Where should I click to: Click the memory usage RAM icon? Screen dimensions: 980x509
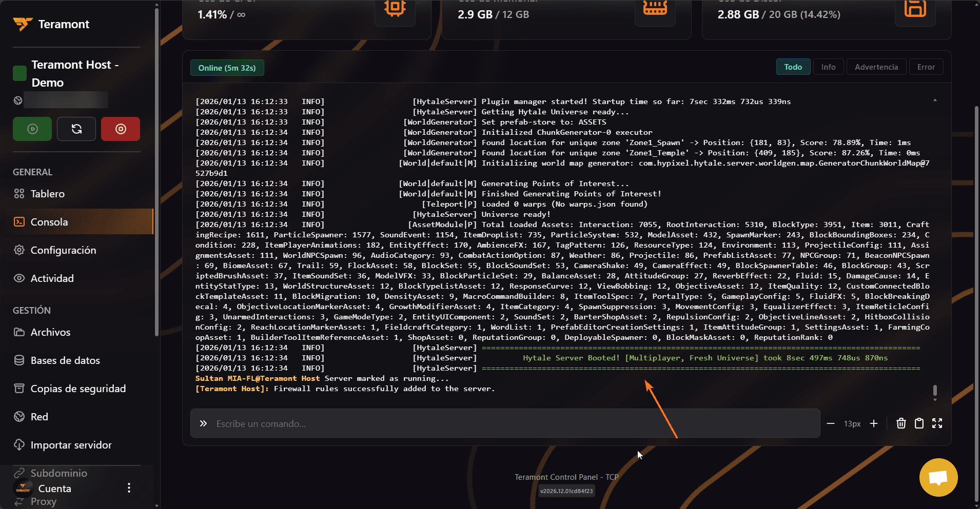[655, 7]
